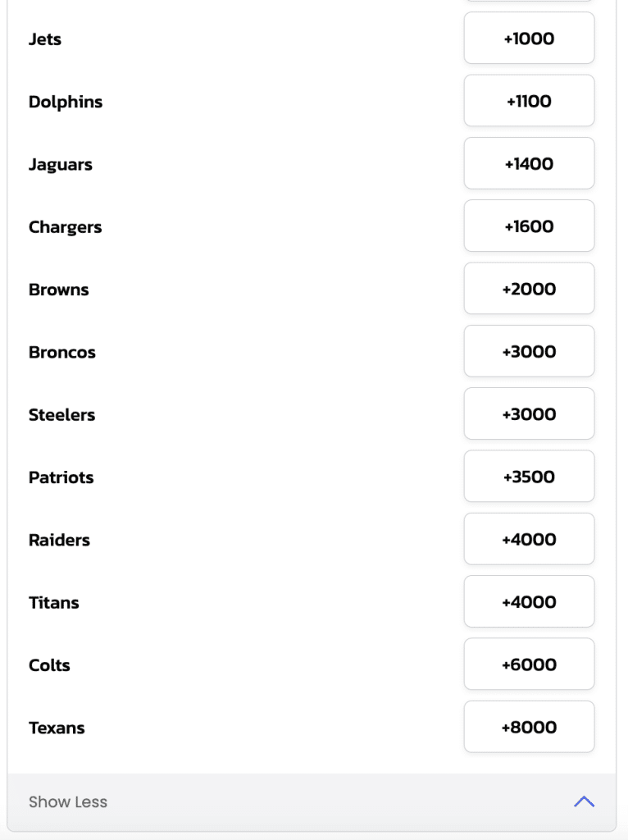The width and height of the screenshot is (628, 840).
Task: Click the Colts team name
Action: 49,665
